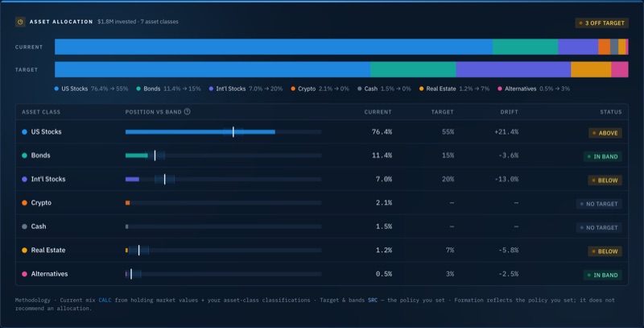
Task: Click the IN BAND badge for Bonds
Action: coord(602,156)
